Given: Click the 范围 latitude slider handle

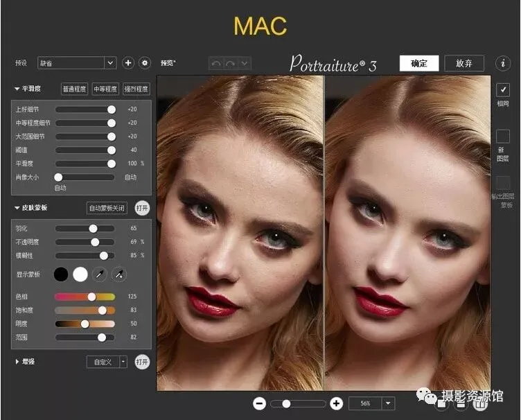Looking at the screenshot, I should (102, 338).
